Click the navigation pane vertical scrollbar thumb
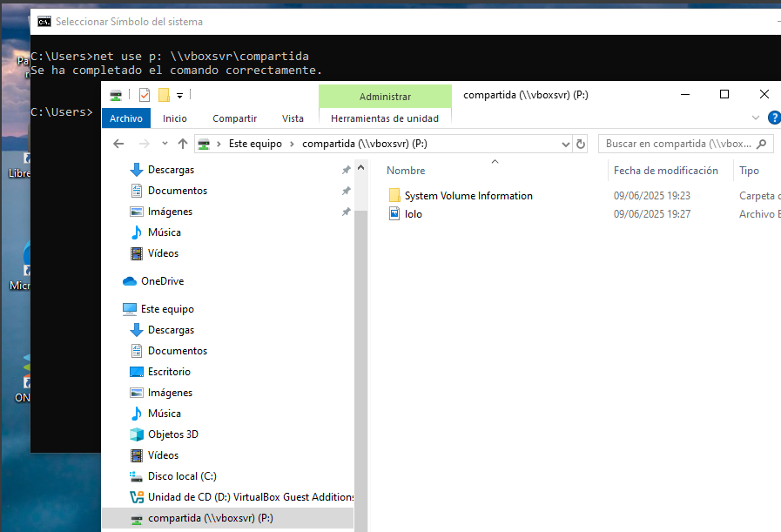The height and width of the screenshot is (532, 781). tap(361, 371)
